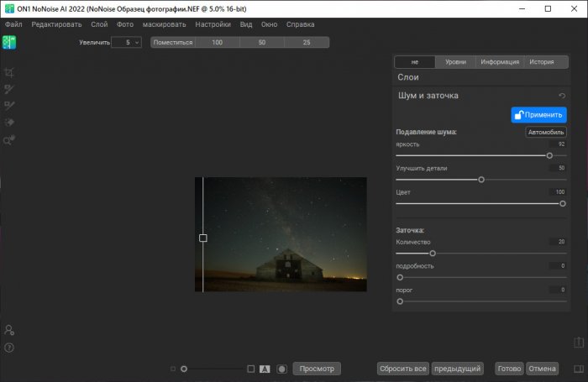Toggle the mask view circle button
Viewport: 588px width, 382px height.
point(282,369)
